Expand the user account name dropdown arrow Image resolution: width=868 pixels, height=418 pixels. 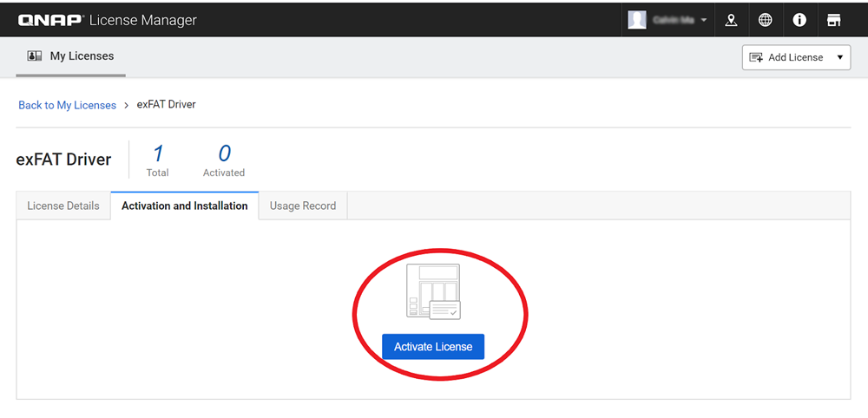[x=703, y=20]
